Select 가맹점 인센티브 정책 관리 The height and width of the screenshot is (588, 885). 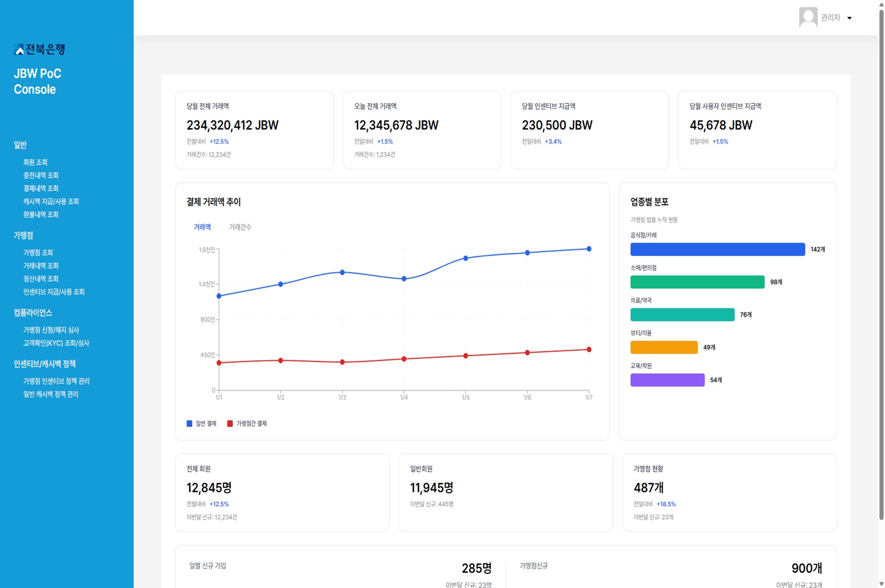point(56,381)
